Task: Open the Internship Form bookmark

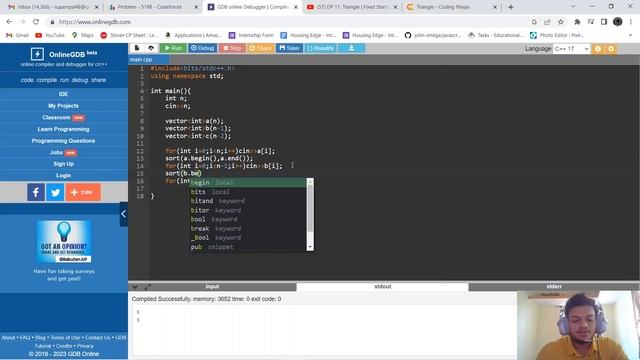Action: 251,36
